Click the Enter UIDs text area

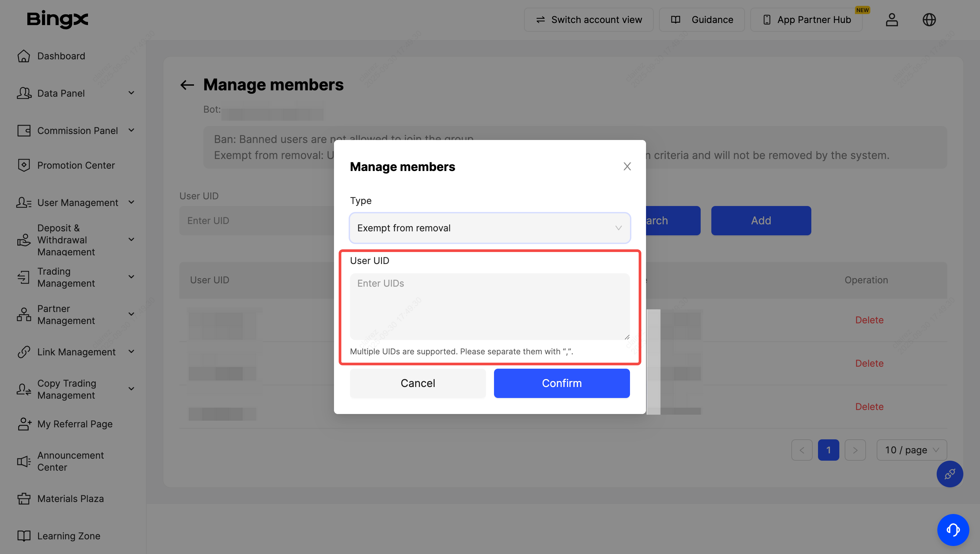tap(490, 306)
